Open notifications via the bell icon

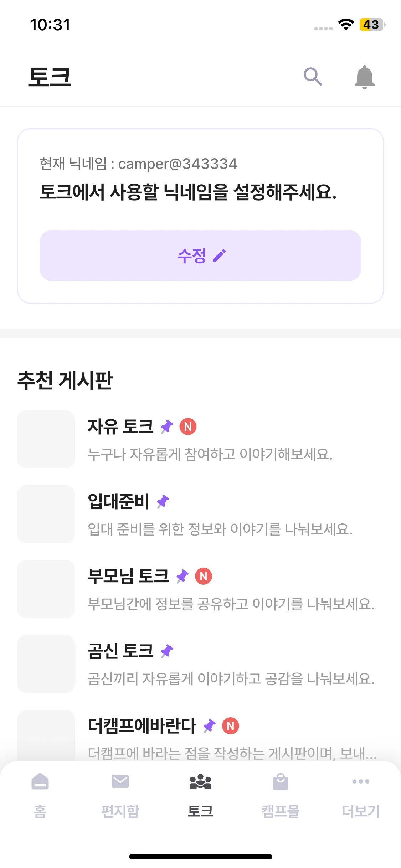coord(364,77)
